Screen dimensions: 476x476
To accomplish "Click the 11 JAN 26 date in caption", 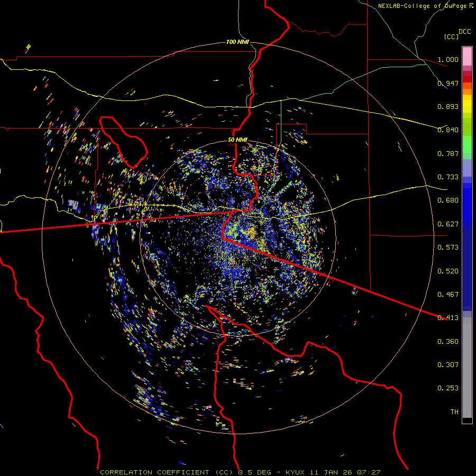I will pyautogui.click(x=331, y=472).
